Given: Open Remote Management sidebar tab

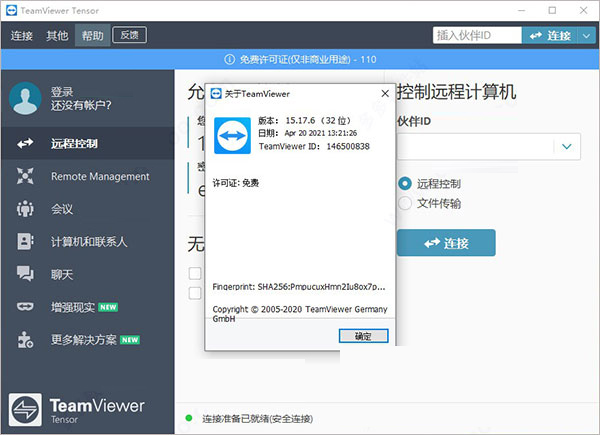Looking at the screenshot, I should click(88, 176).
